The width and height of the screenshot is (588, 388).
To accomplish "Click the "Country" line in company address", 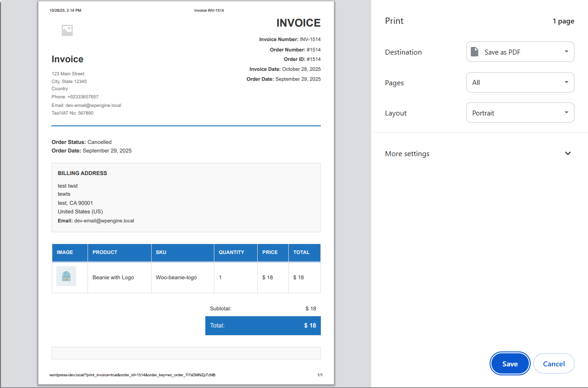I will click(60, 89).
